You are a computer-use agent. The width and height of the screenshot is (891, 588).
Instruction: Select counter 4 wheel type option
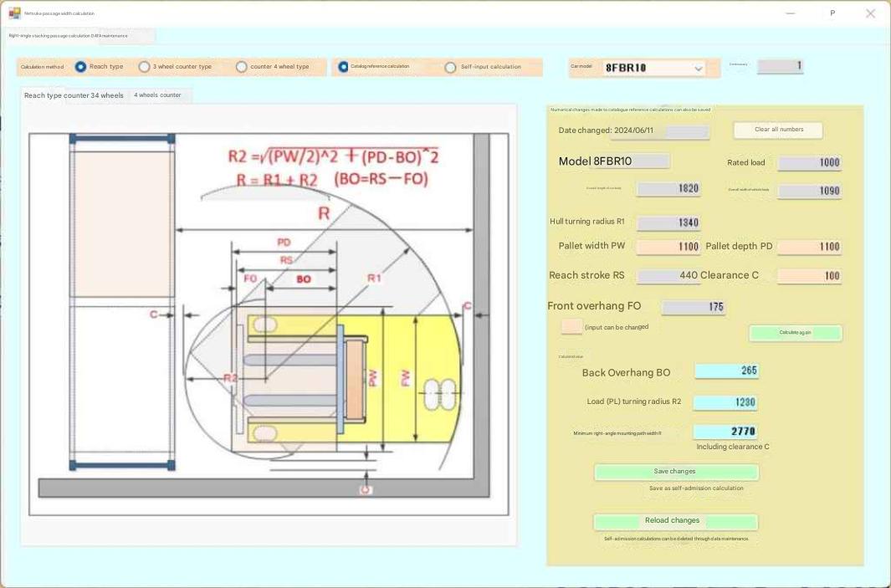pos(242,67)
